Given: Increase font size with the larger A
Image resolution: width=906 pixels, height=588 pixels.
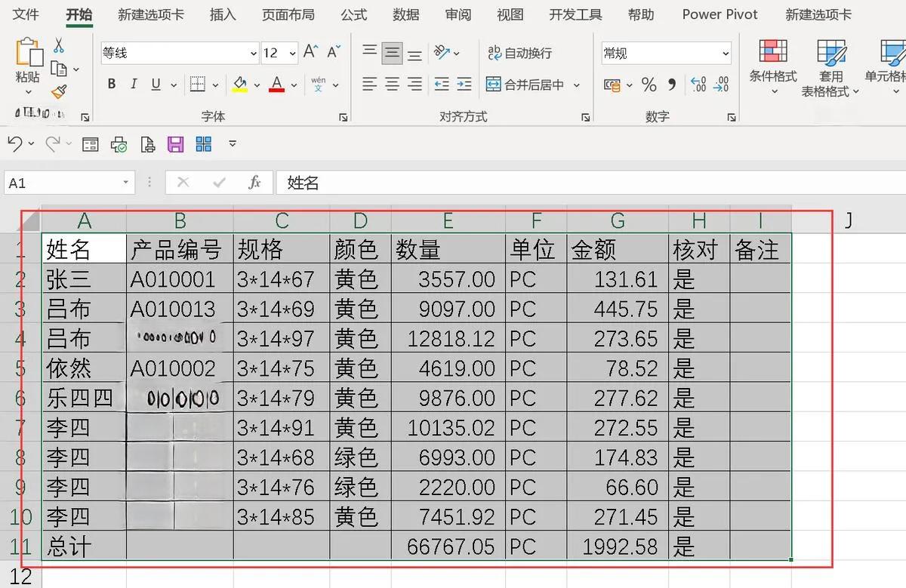Looking at the screenshot, I should (310, 52).
